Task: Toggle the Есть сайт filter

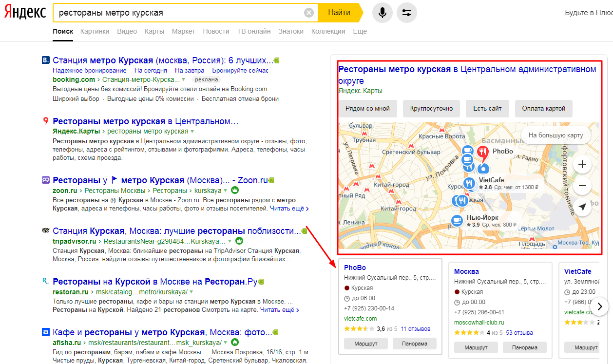Action: [x=487, y=109]
